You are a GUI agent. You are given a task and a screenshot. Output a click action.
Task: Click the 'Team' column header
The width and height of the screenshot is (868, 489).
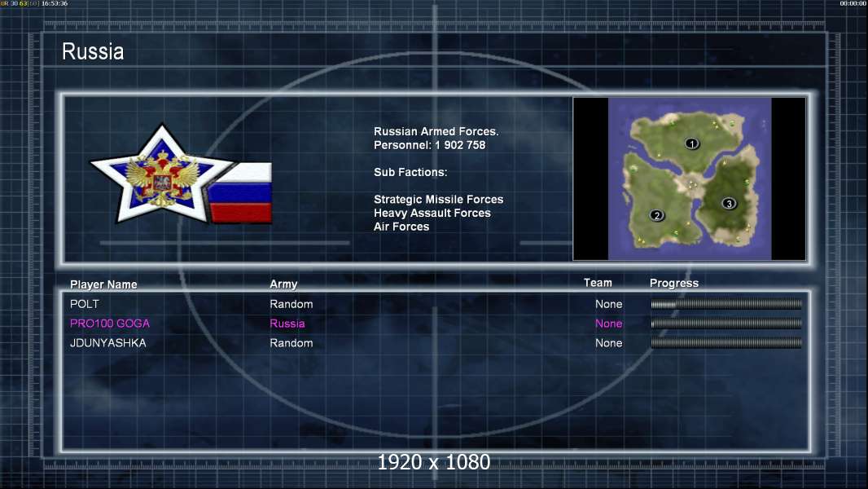pos(598,283)
